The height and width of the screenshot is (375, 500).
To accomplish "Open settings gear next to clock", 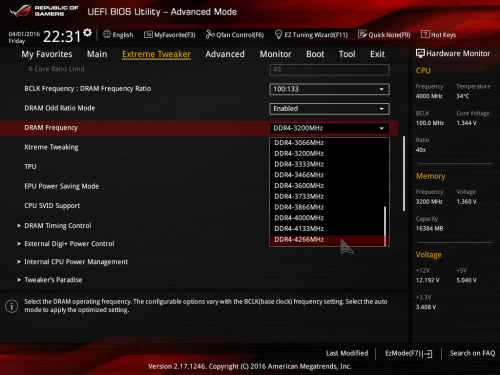I will (87, 33).
